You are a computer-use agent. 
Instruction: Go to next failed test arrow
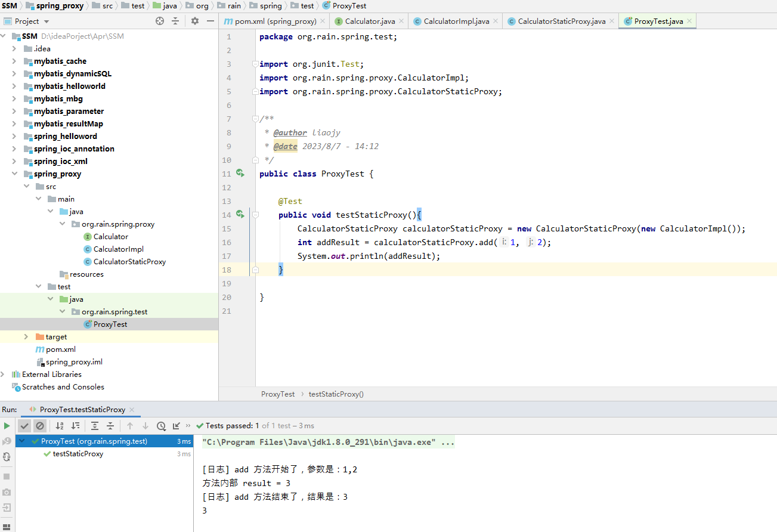tap(146, 426)
